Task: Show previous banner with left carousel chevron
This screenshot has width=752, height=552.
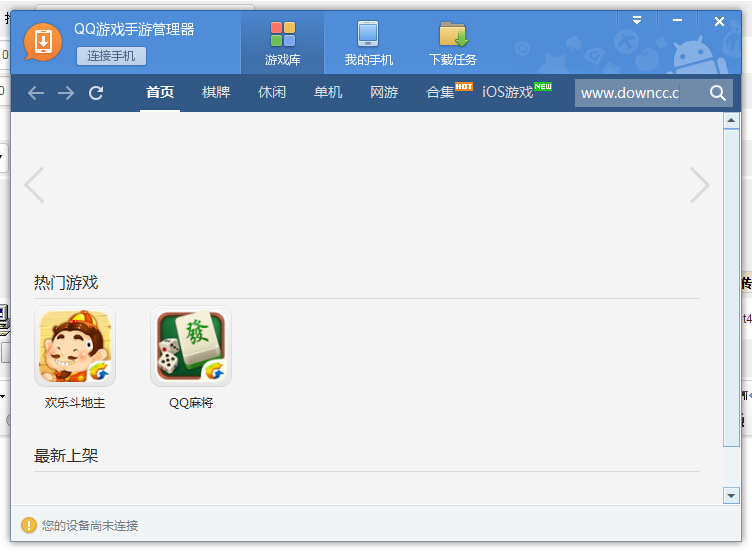Action: click(x=35, y=185)
